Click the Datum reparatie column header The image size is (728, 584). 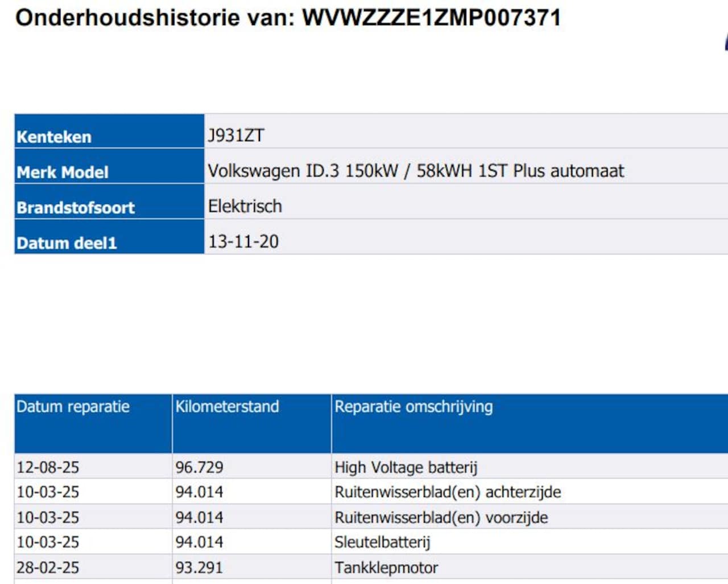click(73, 406)
